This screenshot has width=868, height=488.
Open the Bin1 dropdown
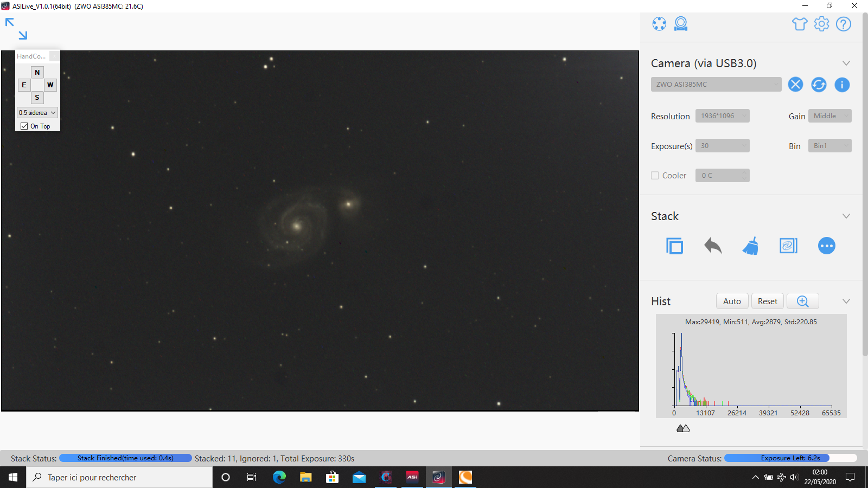830,146
